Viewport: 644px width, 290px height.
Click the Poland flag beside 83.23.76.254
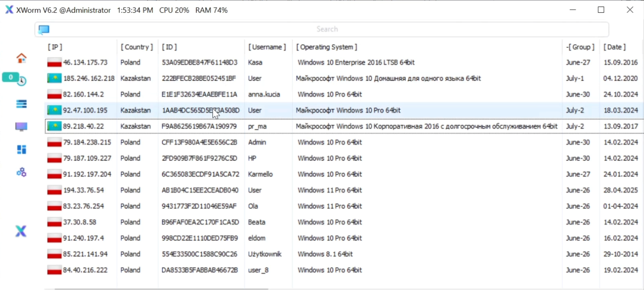tap(55, 206)
